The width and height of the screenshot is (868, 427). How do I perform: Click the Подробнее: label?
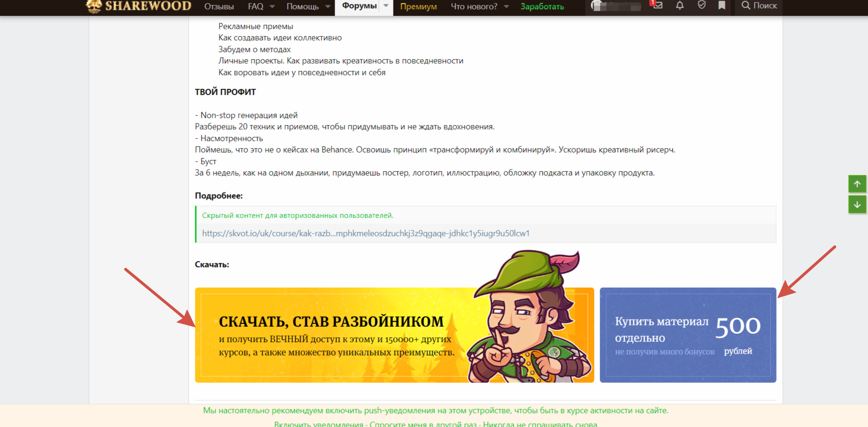(219, 196)
